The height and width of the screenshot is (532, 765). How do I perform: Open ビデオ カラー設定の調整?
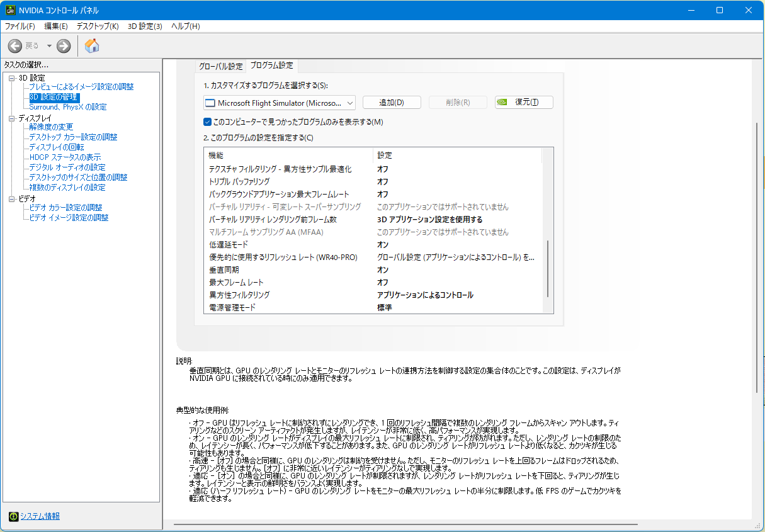click(65, 208)
